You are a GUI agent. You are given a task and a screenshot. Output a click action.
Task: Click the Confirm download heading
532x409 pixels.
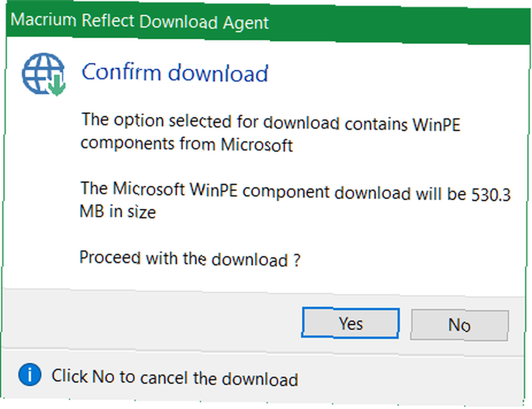coord(175,73)
